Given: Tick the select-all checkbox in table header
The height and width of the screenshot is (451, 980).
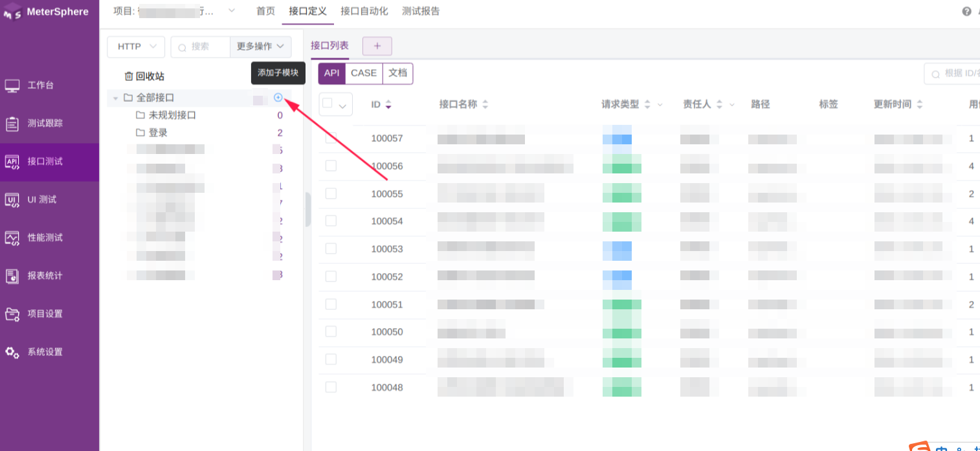Looking at the screenshot, I should click(328, 103).
